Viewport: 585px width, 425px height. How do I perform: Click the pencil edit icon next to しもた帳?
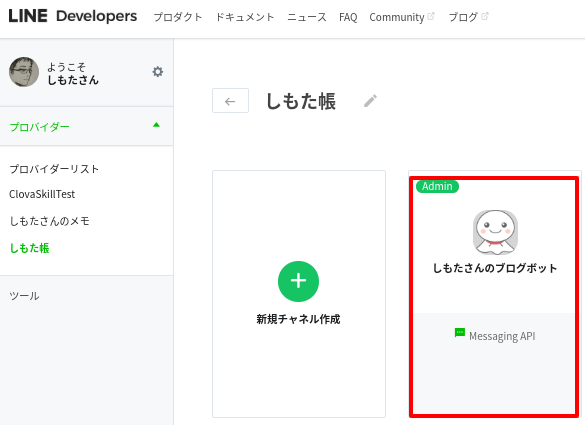(370, 101)
